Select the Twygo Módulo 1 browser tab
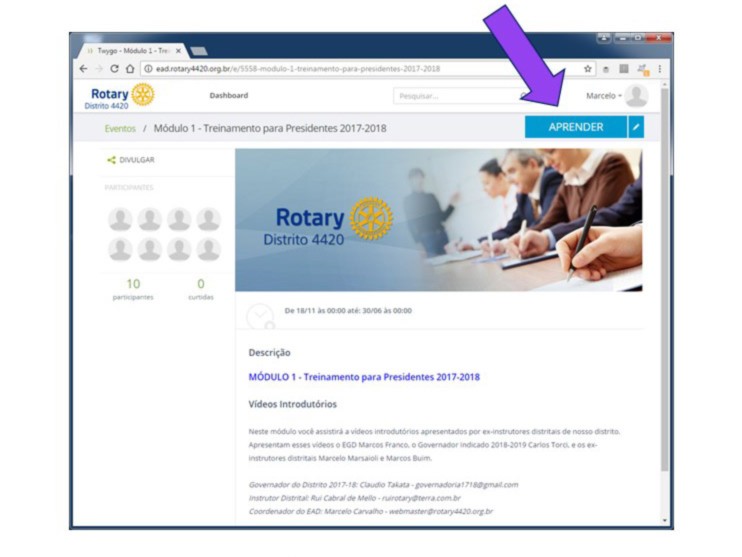The image size is (742, 557). 134,50
